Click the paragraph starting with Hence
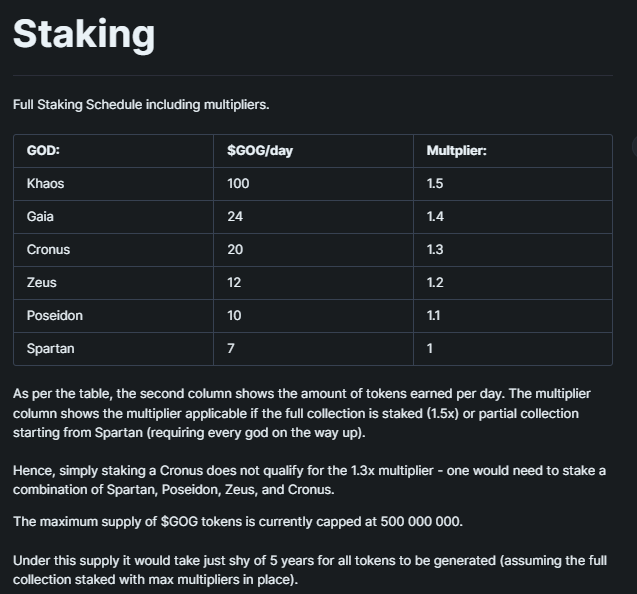This screenshot has height=594, width=637. tap(309, 480)
